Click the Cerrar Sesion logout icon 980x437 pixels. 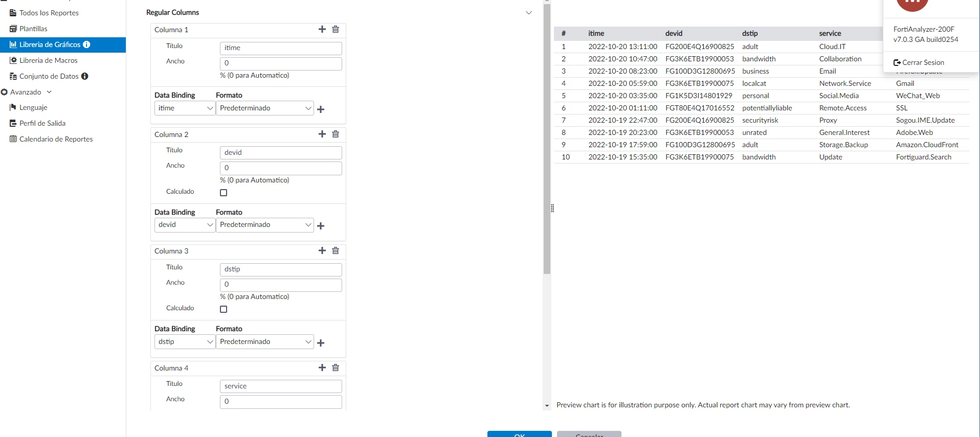pos(897,62)
